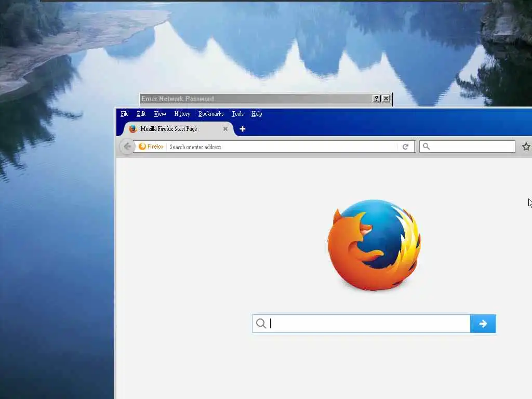Open the View menu
Viewport: 532px width, 399px height.
pyautogui.click(x=160, y=114)
